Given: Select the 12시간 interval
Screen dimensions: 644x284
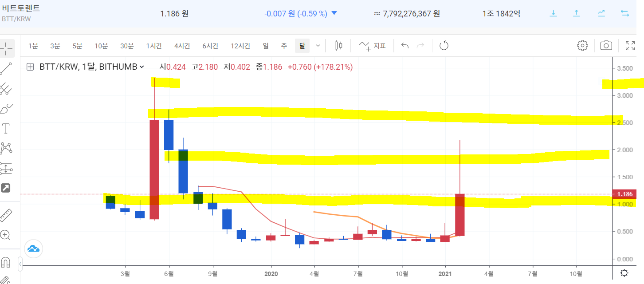Looking at the screenshot, I should pyautogui.click(x=240, y=45).
